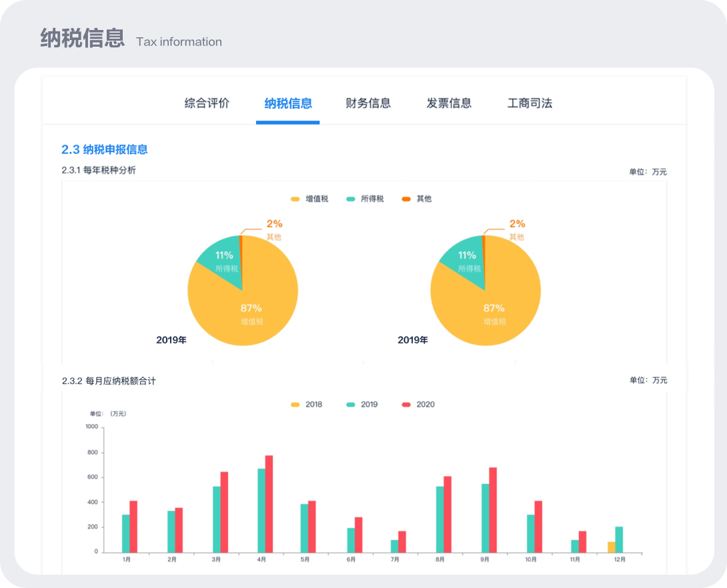
Task: Open the 财务信息 tab
Action: [368, 103]
